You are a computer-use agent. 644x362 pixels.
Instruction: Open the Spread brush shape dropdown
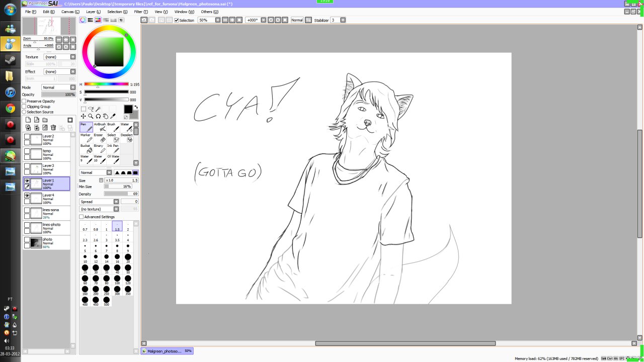(x=99, y=202)
